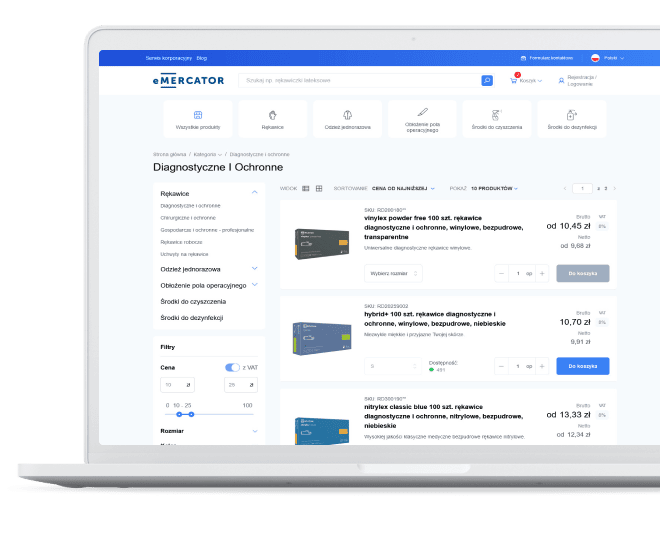Viewport: 660px width, 535px height.
Task: Open the Polski language dropdown
Action: pos(614,58)
